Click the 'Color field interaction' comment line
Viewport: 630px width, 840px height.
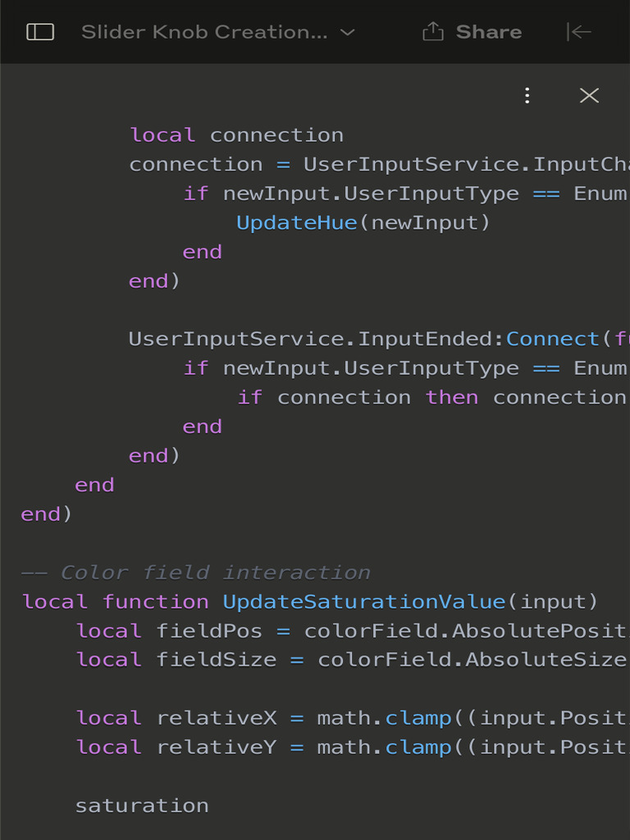click(x=216, y=572)
